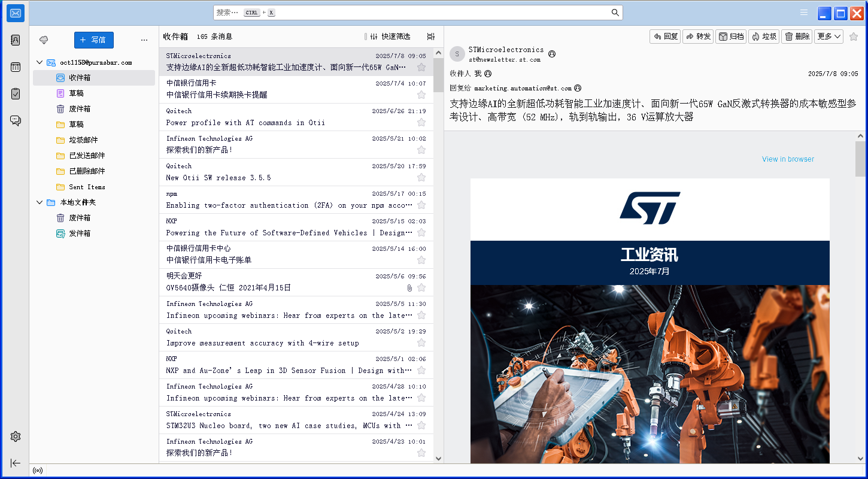The width and height of the screenshot is (868, 479).
Task: Open the Mail space in the sidebar
Action: pos(16,13)
